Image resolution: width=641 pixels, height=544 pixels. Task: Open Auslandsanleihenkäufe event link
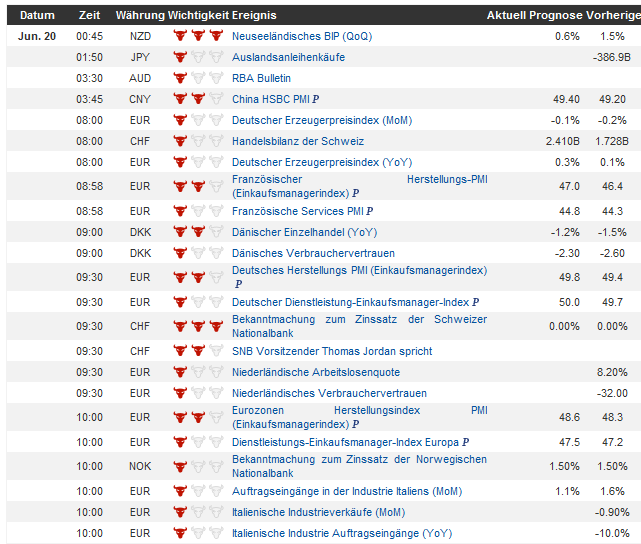288,57
